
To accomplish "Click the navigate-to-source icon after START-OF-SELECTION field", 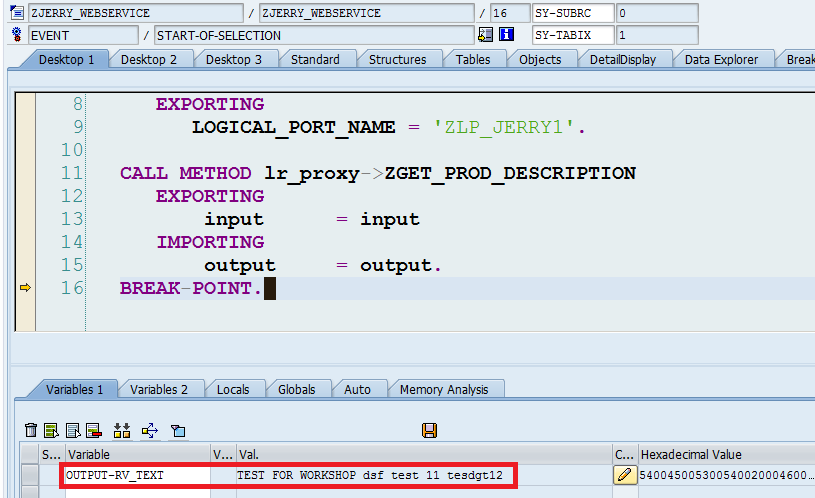I will pyautogui.click(x=485, y=35).
